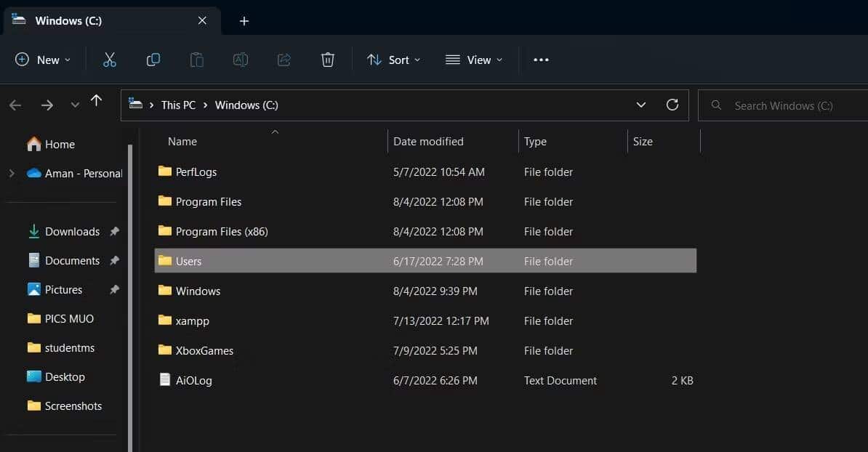Select the Cut tool in the toolbar
The width and height of the screenshot is (868, 452).
(109, 60)
